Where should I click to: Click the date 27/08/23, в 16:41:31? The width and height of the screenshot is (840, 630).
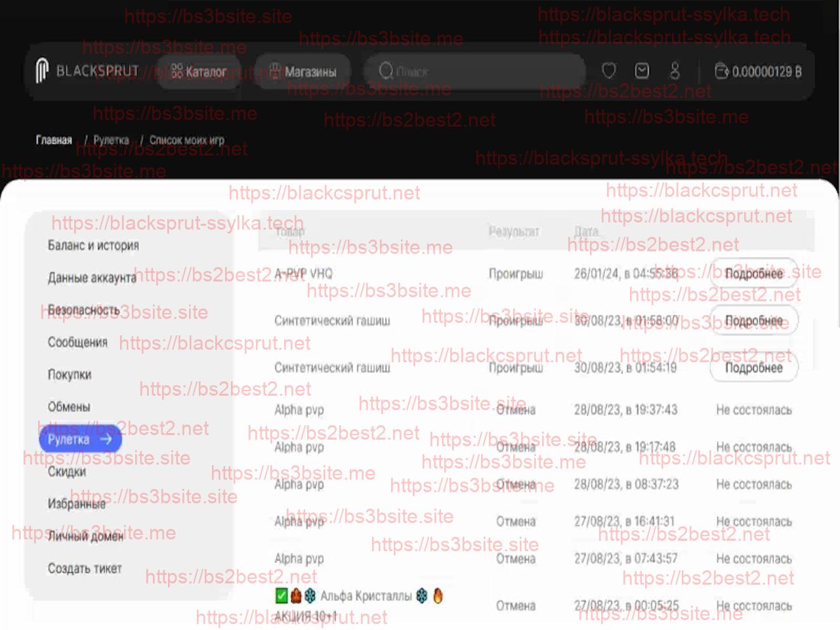[624, 522]
